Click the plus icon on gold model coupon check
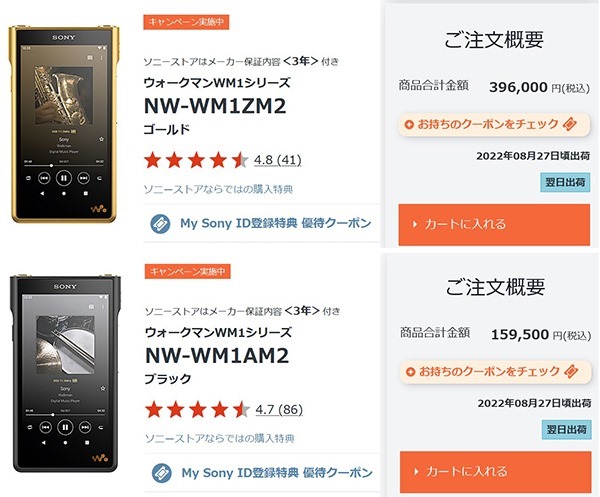Viewport: 600px width, 497px height. (x=409, y=125)
